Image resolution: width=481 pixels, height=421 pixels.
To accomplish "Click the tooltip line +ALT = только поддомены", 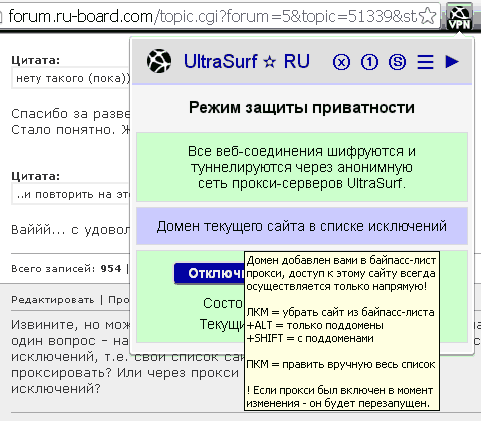I will 315,325.
